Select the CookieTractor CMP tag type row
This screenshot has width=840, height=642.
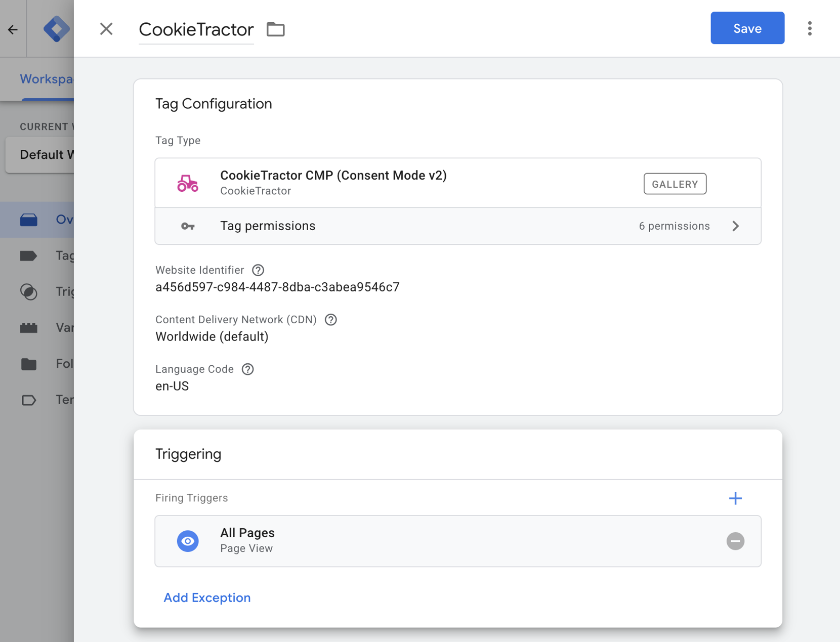click(x=457, y=183)
